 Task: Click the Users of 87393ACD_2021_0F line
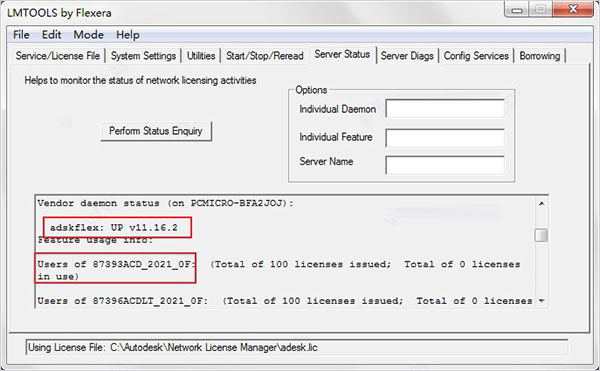279,270
